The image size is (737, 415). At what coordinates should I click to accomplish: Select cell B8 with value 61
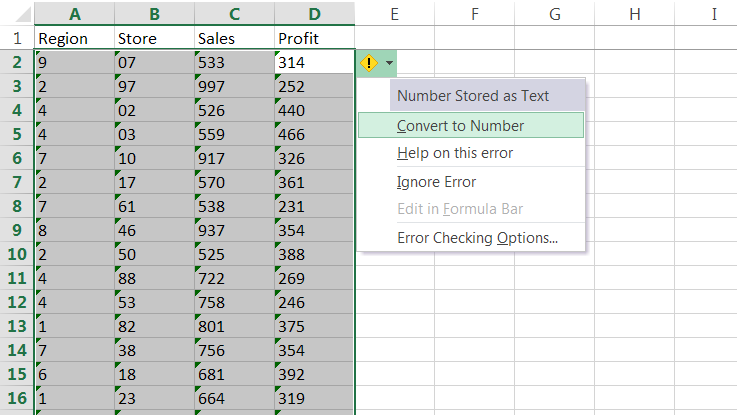(x=154, y=206)
